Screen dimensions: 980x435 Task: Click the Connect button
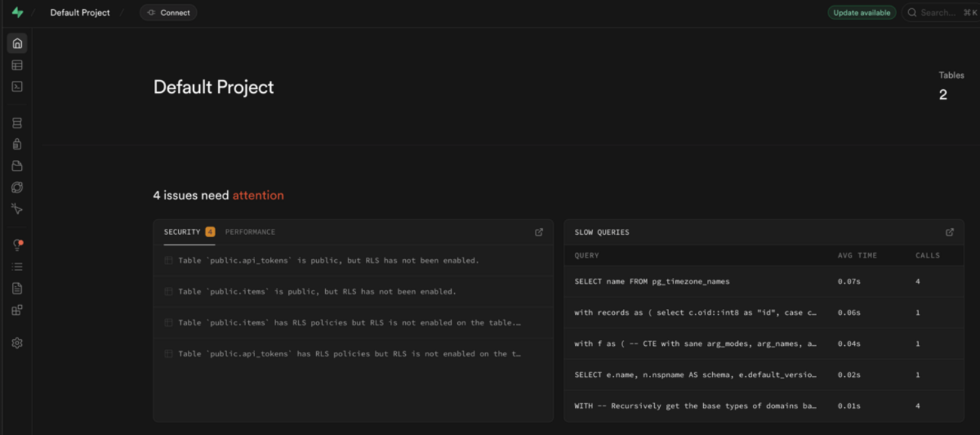tap(168, 13)
